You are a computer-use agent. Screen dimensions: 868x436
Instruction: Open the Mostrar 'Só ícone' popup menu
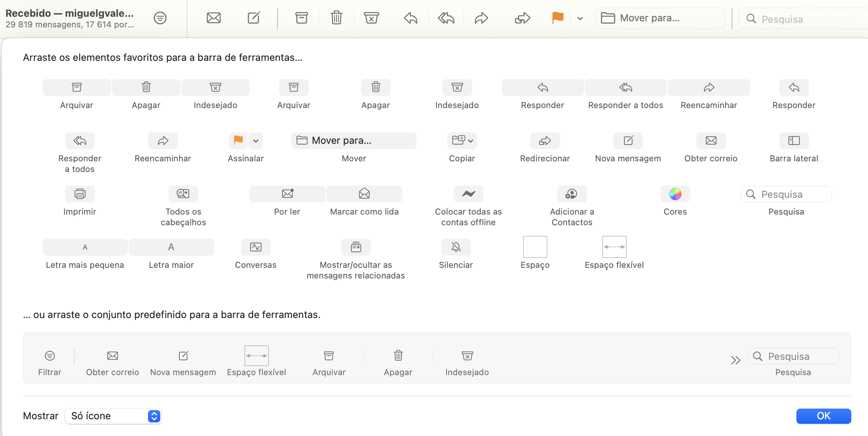pyautogui.click(x=113, y=416)
